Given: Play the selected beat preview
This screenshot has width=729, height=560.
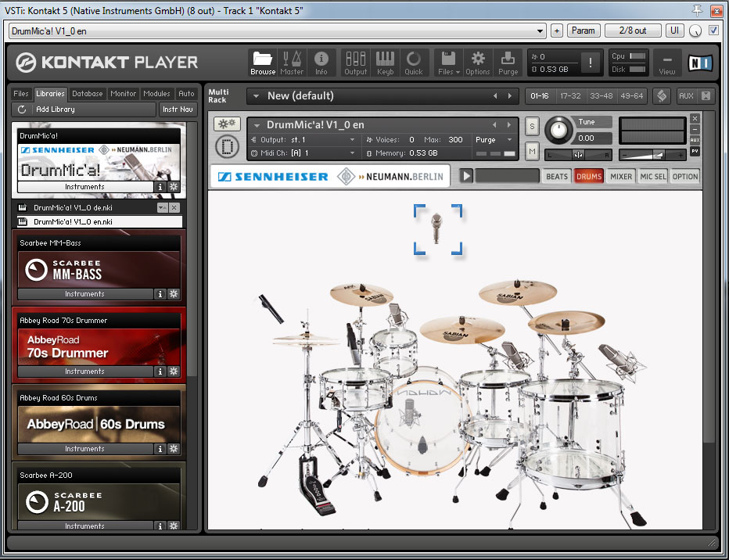Looking at the screenshot, I should click(x=466, y=176).
